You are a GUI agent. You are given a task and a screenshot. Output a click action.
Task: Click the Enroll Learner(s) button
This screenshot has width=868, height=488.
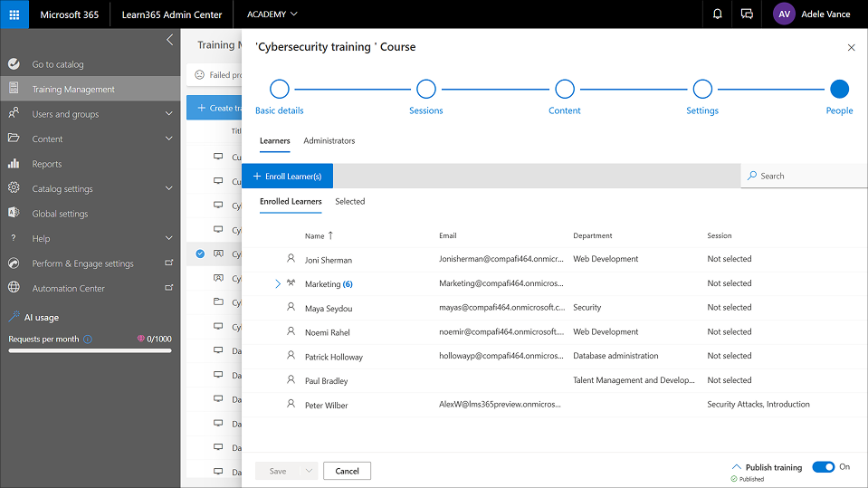pos(287,177)
